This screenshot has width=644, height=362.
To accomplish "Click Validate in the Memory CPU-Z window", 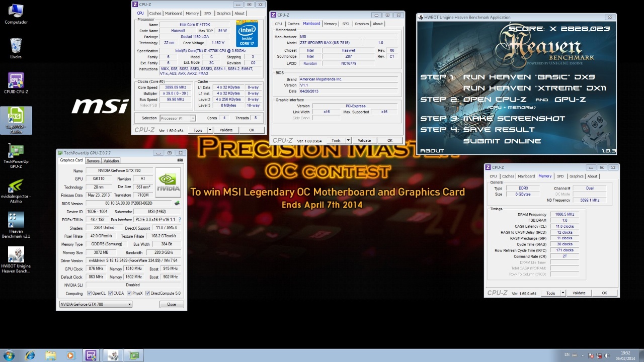I will coord(579,293).
